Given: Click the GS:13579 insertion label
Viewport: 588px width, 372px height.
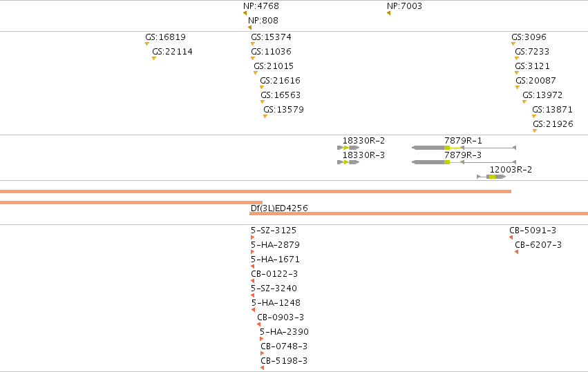Looking at the screenshot, I should click(283, 110).
